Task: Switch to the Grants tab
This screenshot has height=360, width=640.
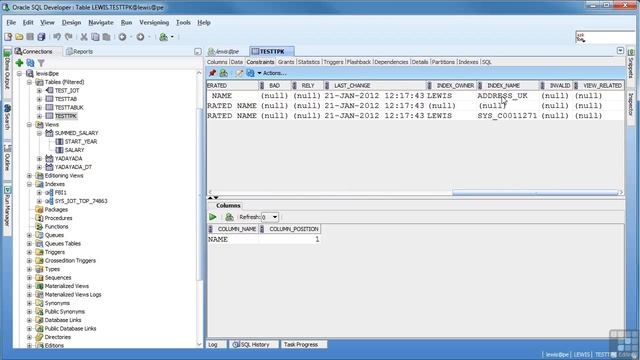Action: tap(286, 62)
